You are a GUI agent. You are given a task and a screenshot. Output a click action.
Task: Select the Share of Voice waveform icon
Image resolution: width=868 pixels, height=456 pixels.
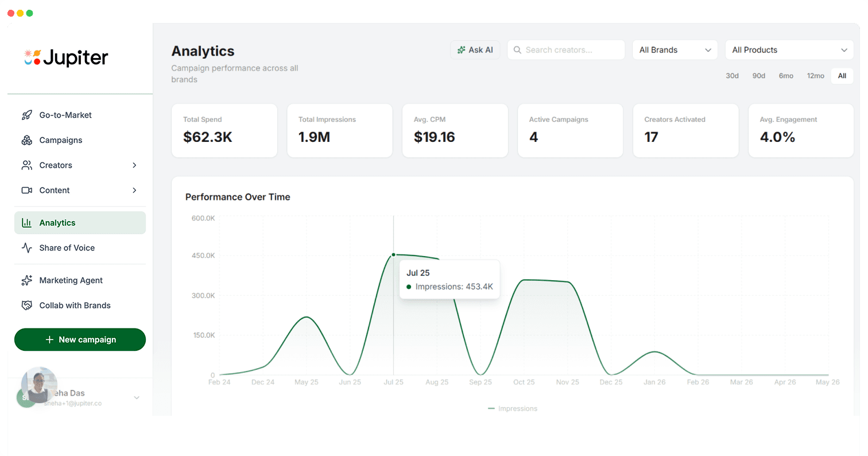26,248
